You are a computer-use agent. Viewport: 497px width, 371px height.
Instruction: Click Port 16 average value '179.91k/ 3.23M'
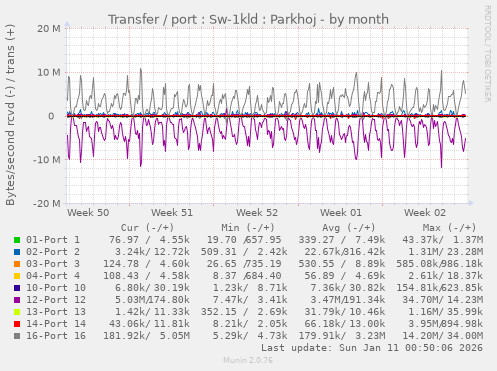(x=342, y=336)
